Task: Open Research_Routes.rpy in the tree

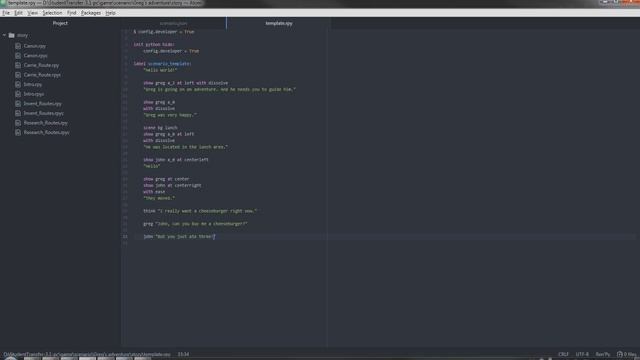Action: (x=46, y=123)
